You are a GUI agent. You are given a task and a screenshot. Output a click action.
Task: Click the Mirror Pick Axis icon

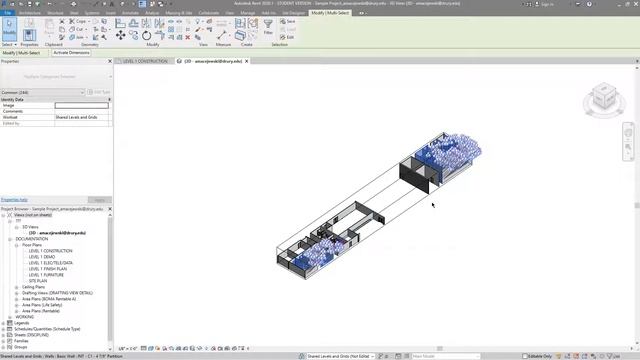pos(146,23)
